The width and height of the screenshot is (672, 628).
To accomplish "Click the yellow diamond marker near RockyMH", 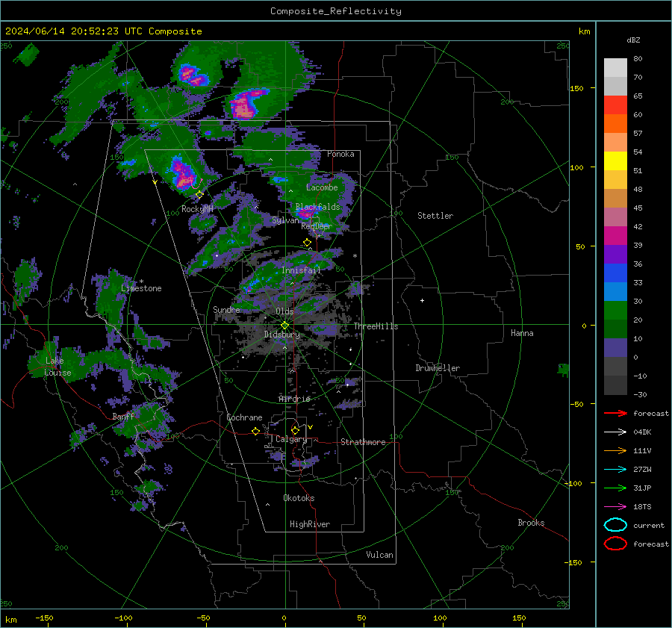I will (x=199, y=195).
